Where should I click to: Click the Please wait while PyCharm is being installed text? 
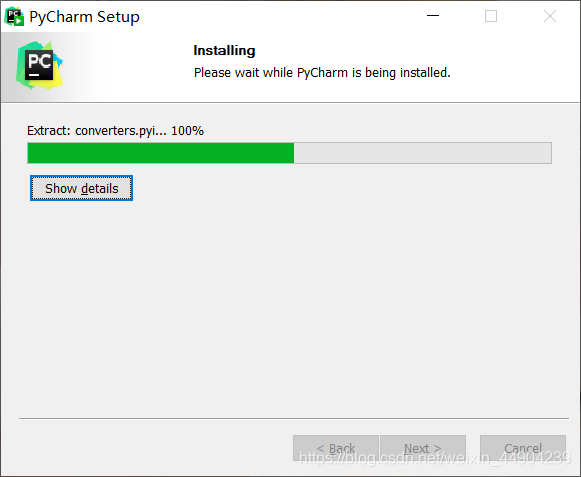322,73
